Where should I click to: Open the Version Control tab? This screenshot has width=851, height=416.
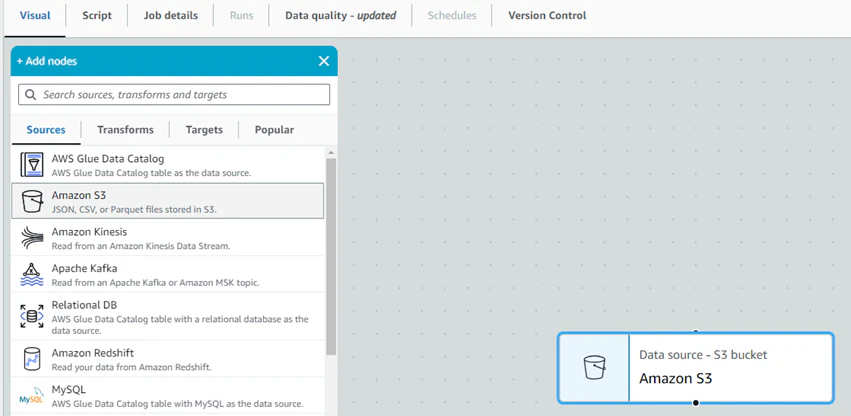[x=547, y=15]
